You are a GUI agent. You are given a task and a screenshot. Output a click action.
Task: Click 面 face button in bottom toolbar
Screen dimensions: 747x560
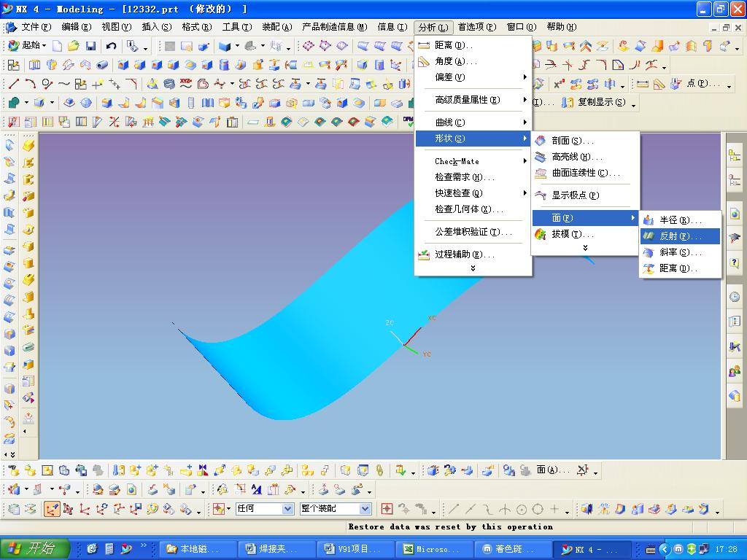[x=553, y=470]
